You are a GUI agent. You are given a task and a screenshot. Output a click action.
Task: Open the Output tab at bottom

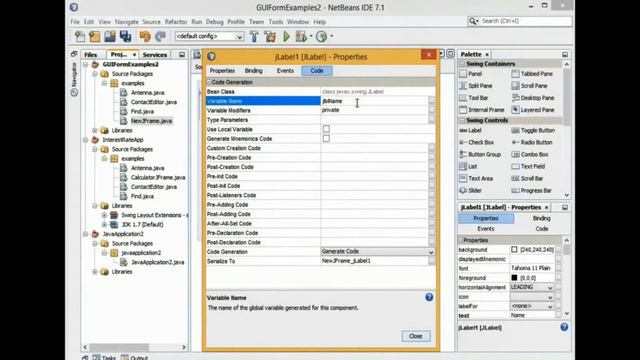pyautogui.click(x=135, y=358)
